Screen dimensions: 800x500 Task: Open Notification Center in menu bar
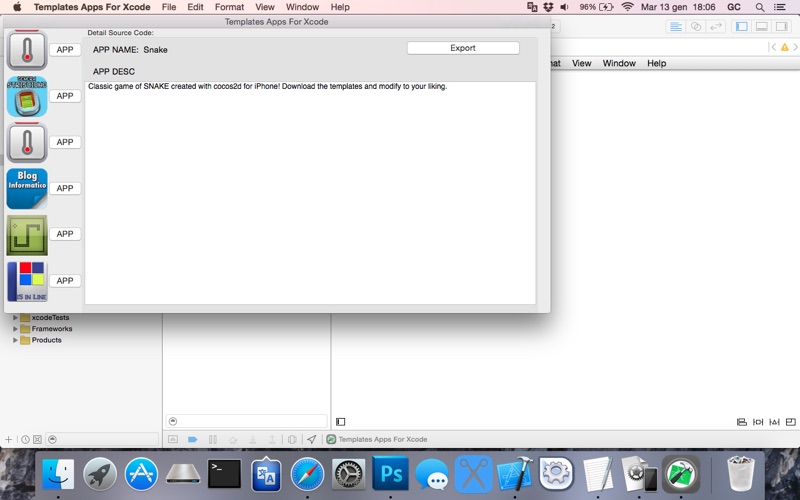[x=779, y=7]
